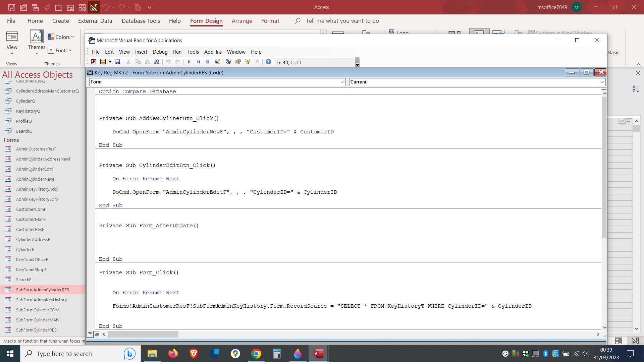Screen dimensions: 644x362
Task: Click the active Design View icon in title bar
Action: pos(94,7)
